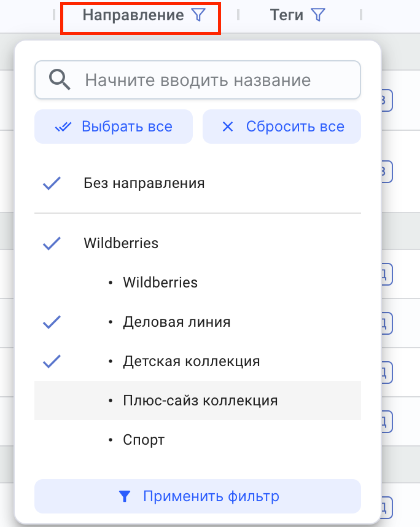Viewport: 420px width, 527px height.
Task: Deselect the Деловая линия option
Action: (52, 322)
